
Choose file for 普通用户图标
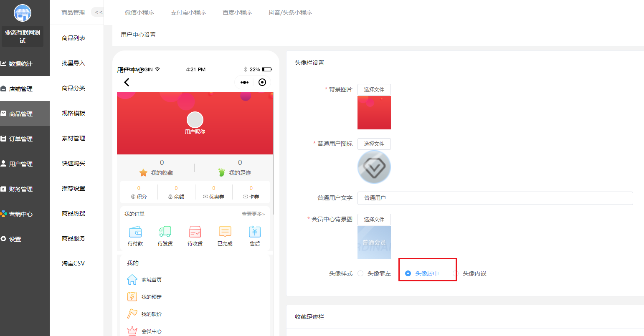374,144
